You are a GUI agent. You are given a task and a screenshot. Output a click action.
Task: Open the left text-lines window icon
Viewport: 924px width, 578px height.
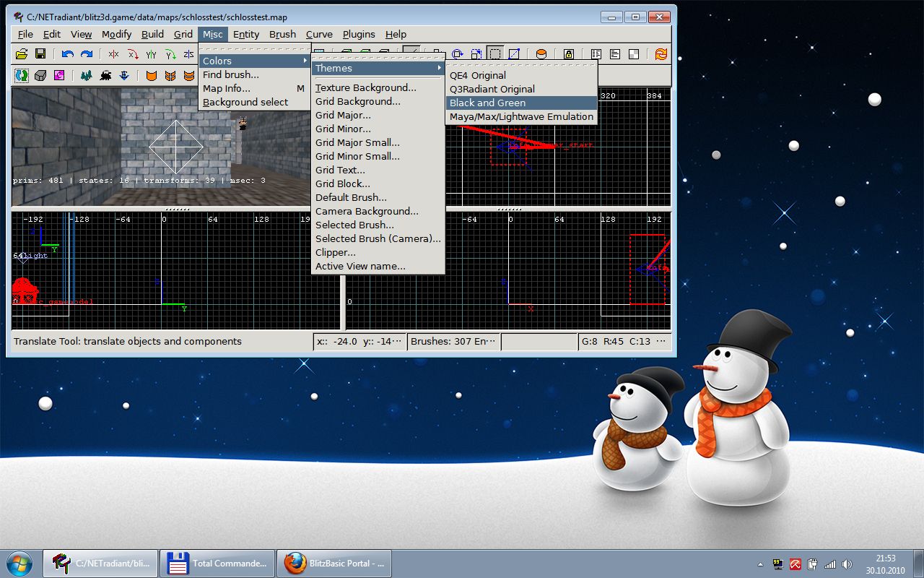[596, 53]
